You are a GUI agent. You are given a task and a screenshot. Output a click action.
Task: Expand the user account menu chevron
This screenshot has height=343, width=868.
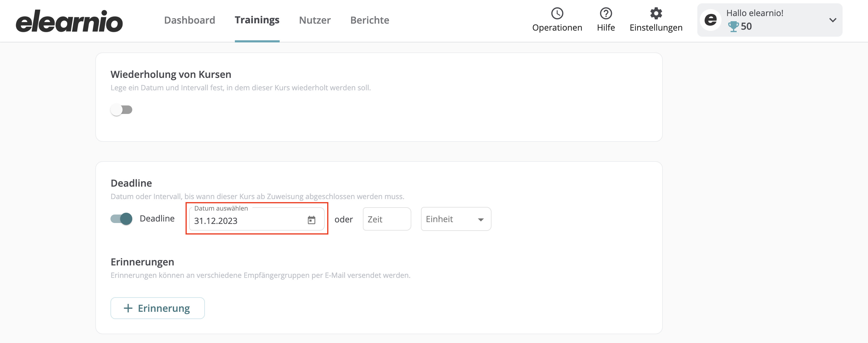pyautogui.click(x=832, y=20)
